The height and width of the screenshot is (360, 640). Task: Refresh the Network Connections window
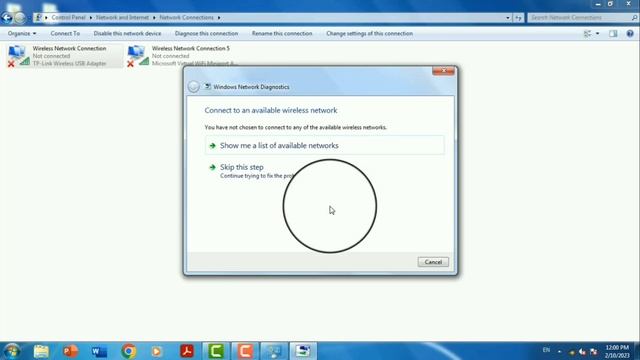pos(518,18)
